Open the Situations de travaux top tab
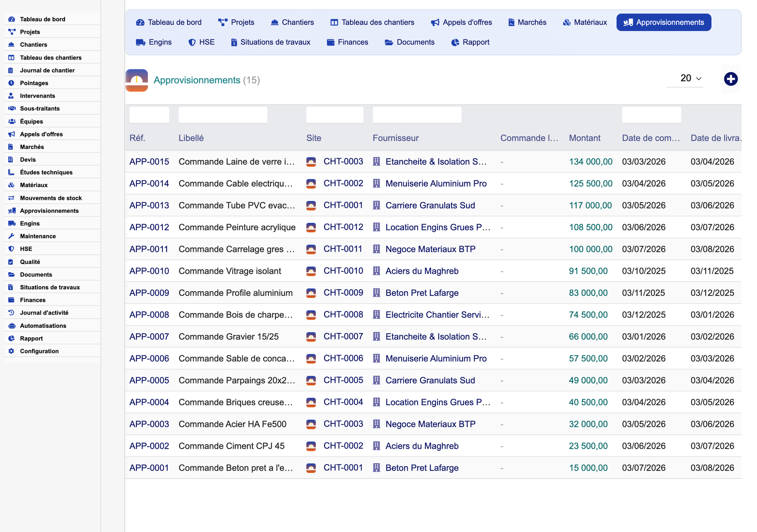 pos(271,42)
